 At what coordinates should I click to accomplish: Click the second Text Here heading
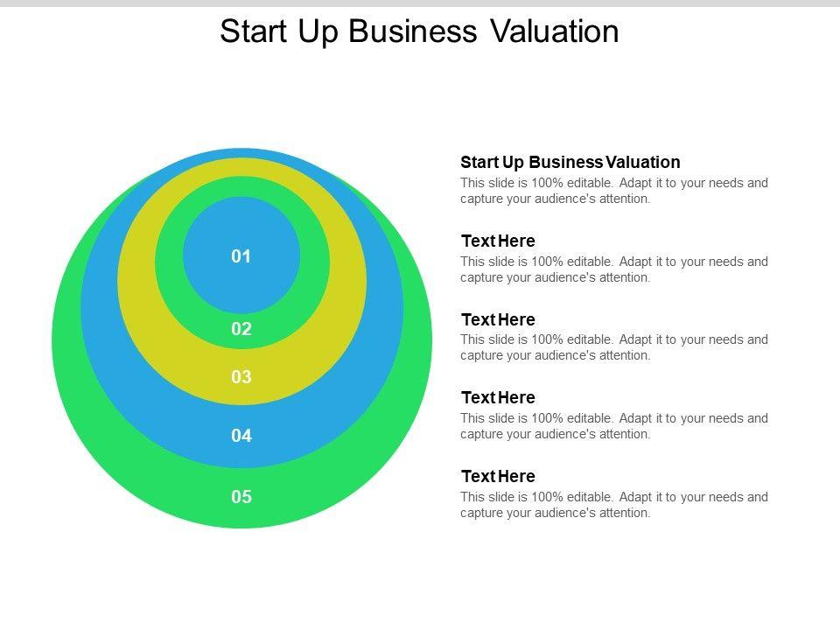498,319
